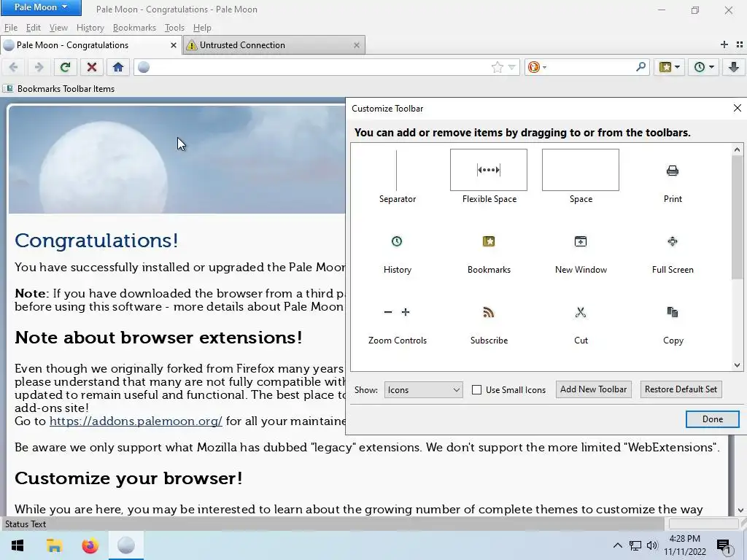Open File Explorer from the taskbar
This screenshot has width=747, height=560.
point(54,545)
